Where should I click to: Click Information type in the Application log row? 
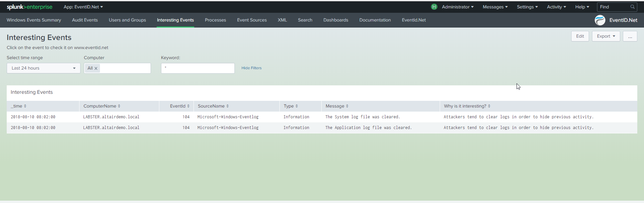[297, 128]
